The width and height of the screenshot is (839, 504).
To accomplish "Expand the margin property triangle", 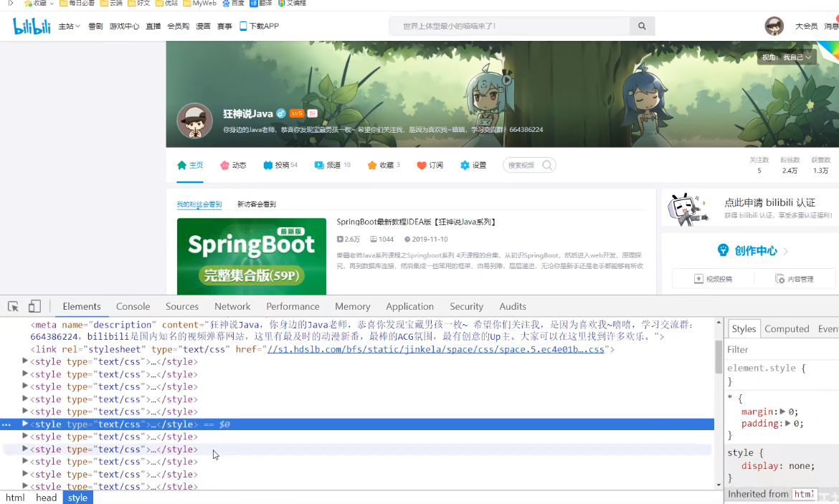I will (x=783, y=412).
